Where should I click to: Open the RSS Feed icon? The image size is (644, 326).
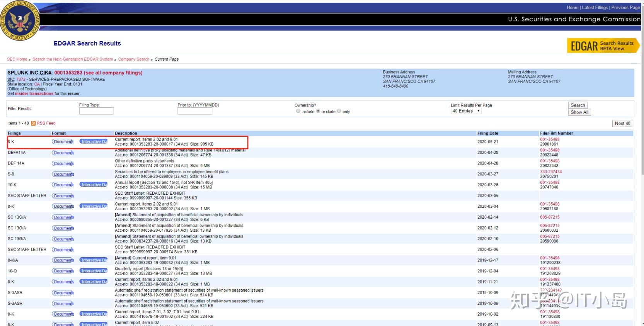tap(33, 123)
